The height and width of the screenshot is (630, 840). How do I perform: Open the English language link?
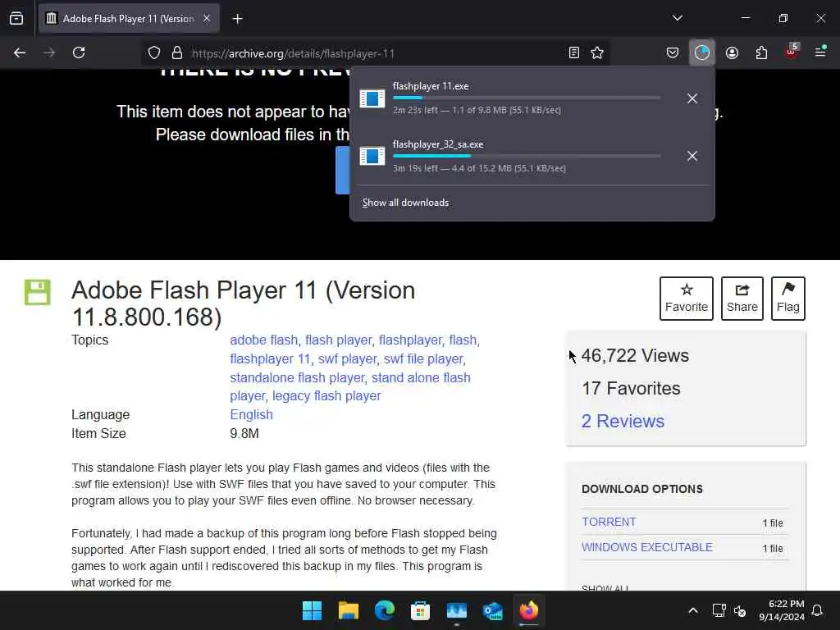251,414
